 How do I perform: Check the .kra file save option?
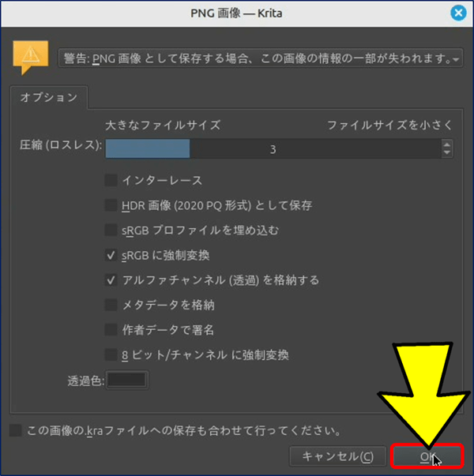[15, 431]
